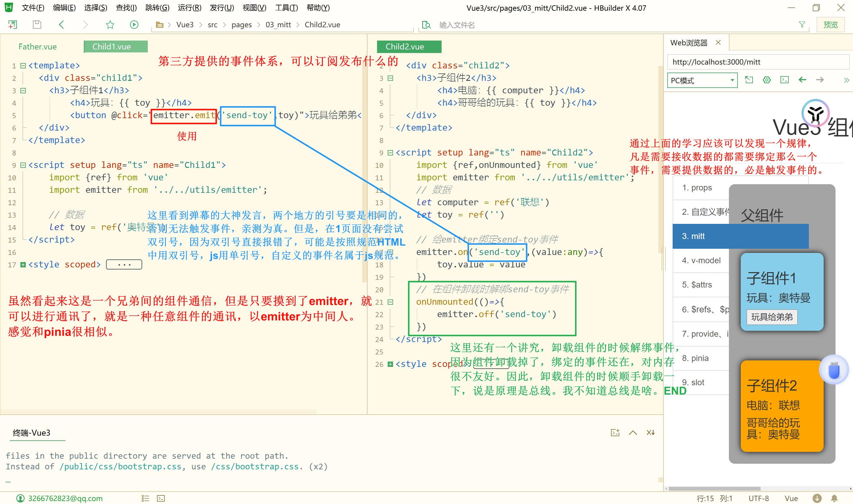Click the Run play icon in toolbar

coord(134,25)
